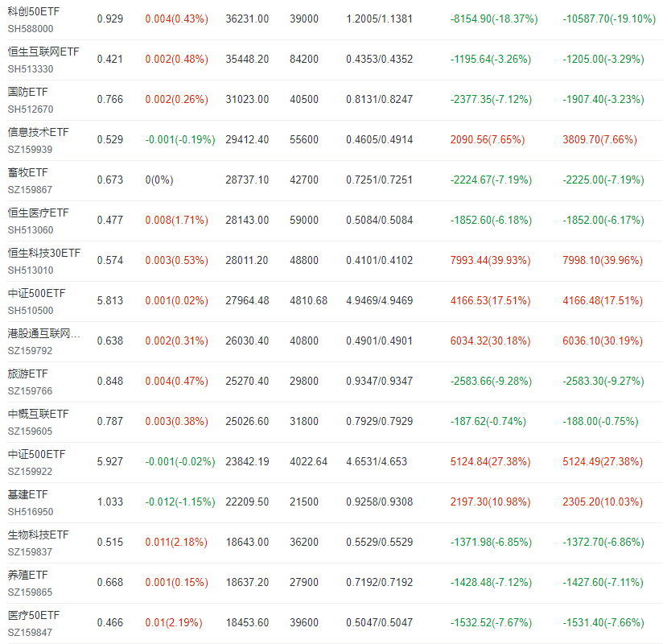Click change -0.012(-1.15%)
Viewport: 663px width, 644px height.
coord(180,502)
